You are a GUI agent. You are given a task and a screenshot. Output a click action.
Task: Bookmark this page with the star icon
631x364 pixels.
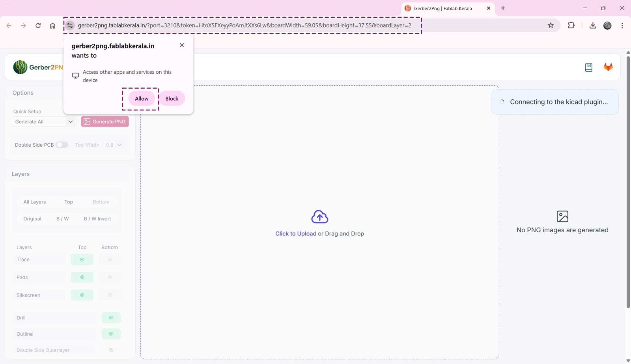click(x=551, y=25)
